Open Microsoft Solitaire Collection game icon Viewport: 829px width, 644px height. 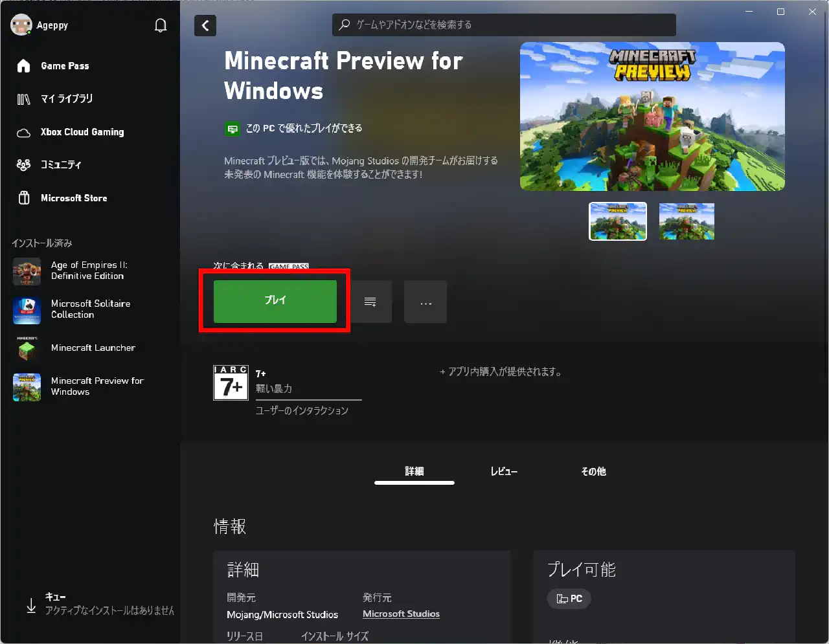coord(27,310)
